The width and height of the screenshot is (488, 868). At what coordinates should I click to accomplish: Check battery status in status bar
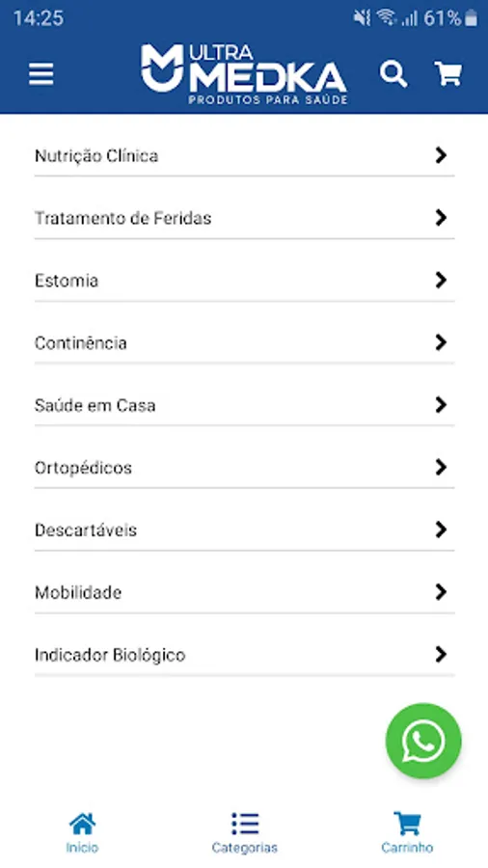[471, 18]
